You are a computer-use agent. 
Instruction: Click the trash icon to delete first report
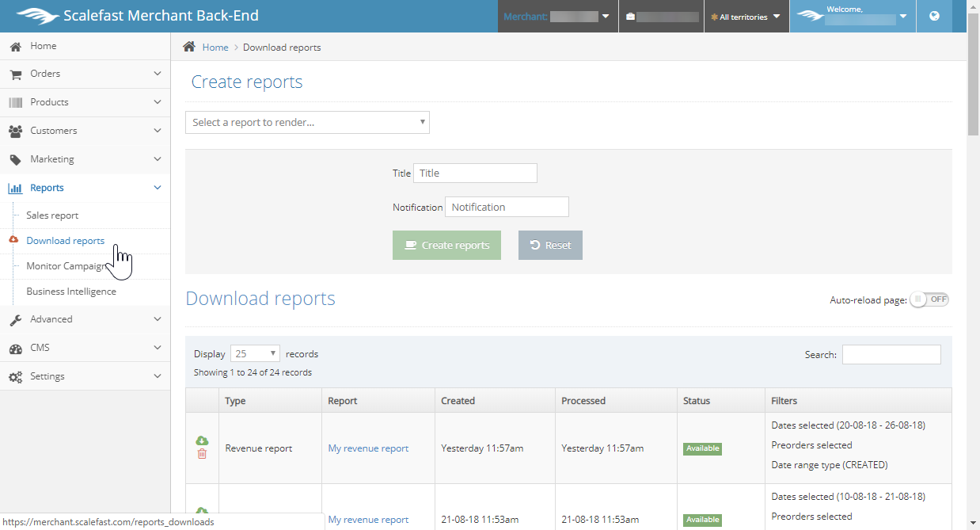click(x=202, y=454)
